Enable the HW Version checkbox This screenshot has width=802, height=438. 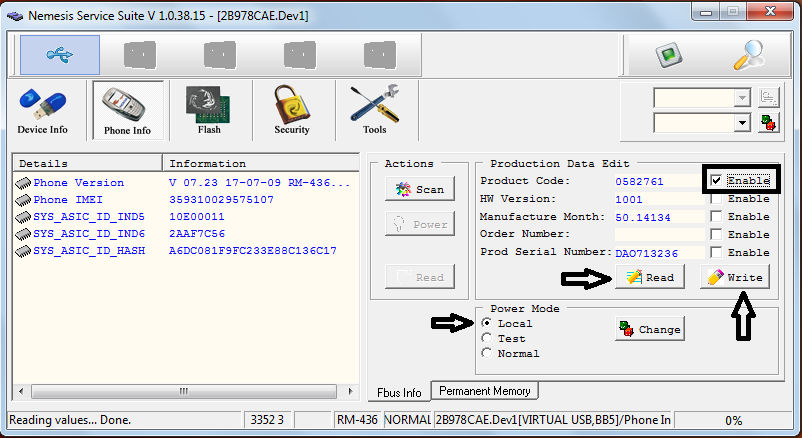[x=717, y=199]
